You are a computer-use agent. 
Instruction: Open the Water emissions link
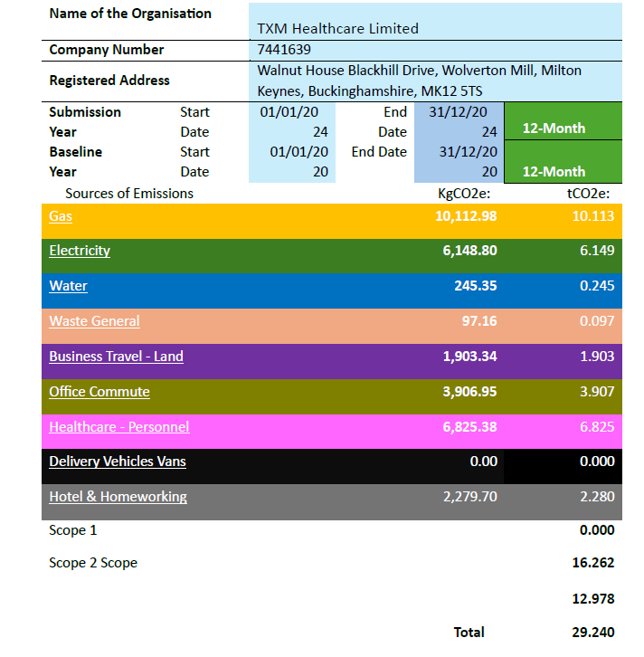(x=68, y=286)
